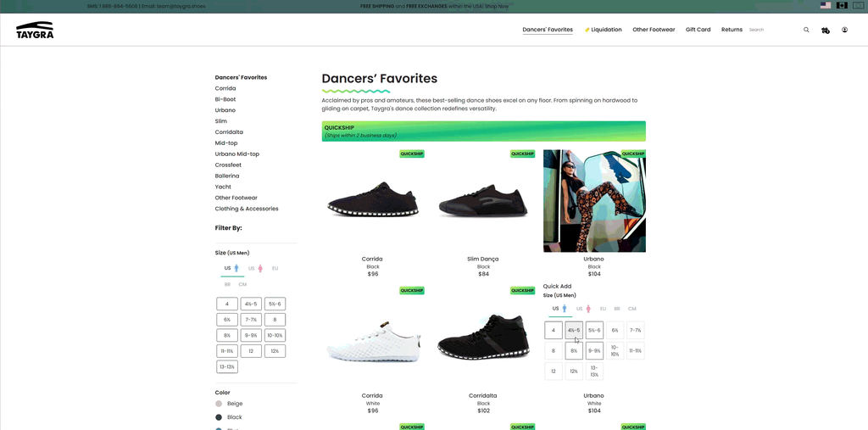Image resolution: width=868 pixels, height=430 pixels.
Task: Click the Slim Dança product title
Action: coord(483,260)
